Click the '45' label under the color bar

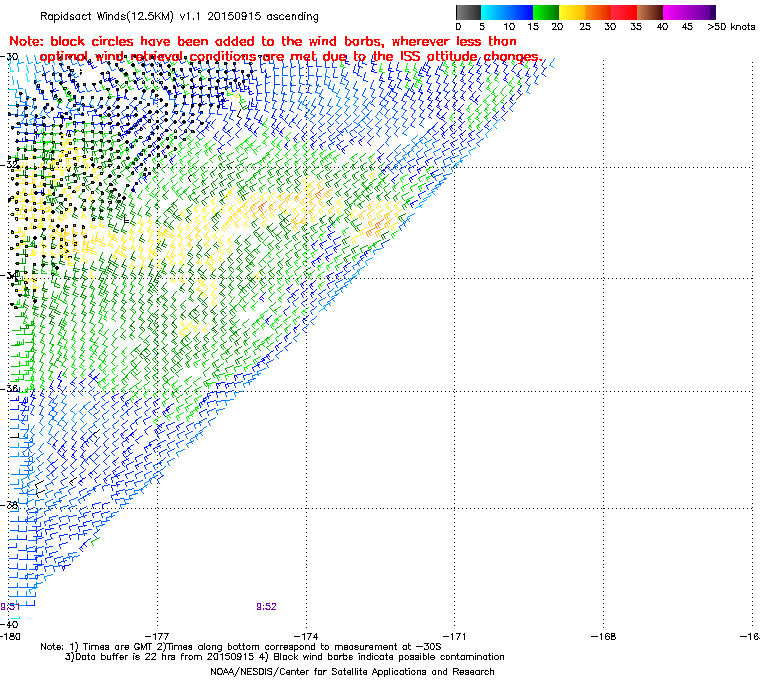pos(687,27)
